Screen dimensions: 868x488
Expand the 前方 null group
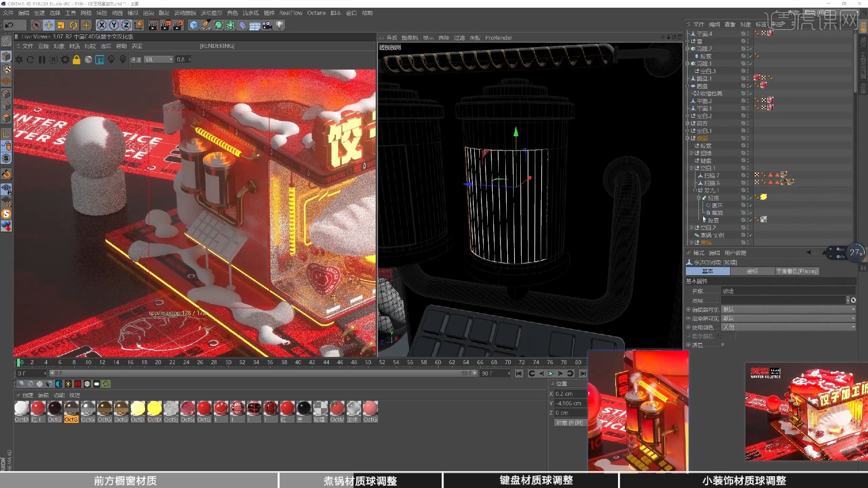pos(688,123)
